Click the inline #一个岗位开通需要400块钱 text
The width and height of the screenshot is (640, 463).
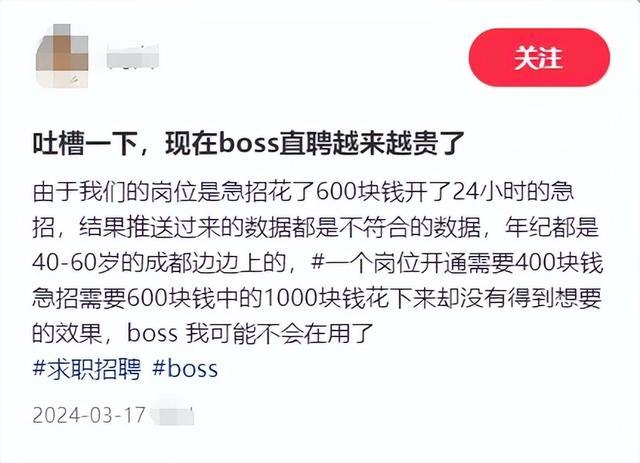pyautogui.click(x=457, y=263)
